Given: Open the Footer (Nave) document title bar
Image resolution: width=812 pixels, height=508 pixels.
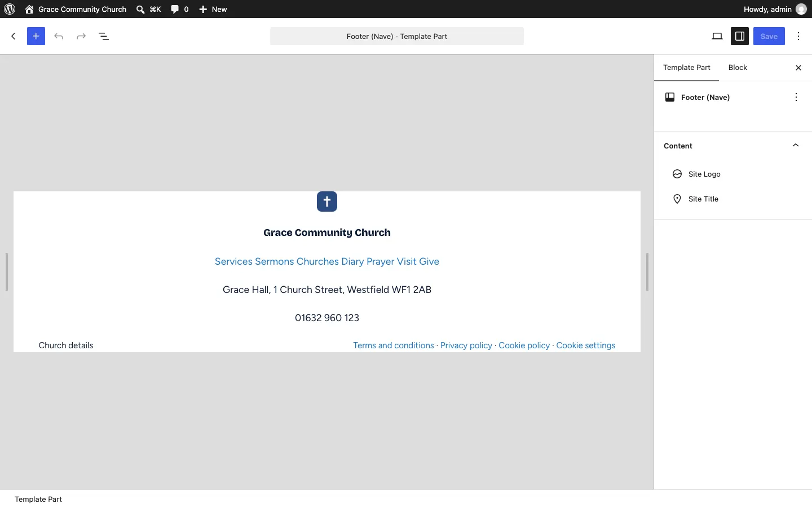Looking at the screenshot, I should point(397,36).
